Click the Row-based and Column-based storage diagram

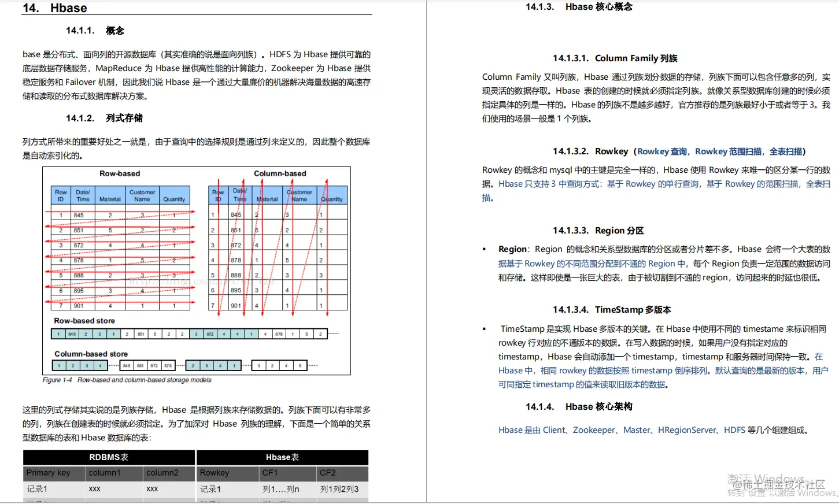pyautogui.click(x=197, y=269)
